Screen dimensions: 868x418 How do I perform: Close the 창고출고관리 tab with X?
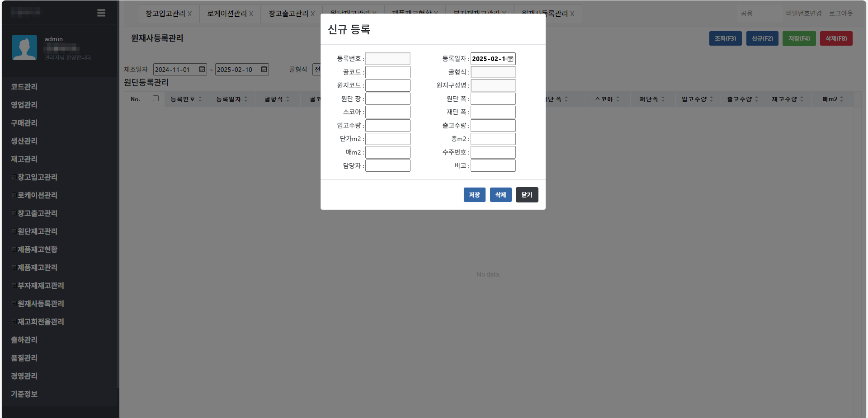click(312, 14)
